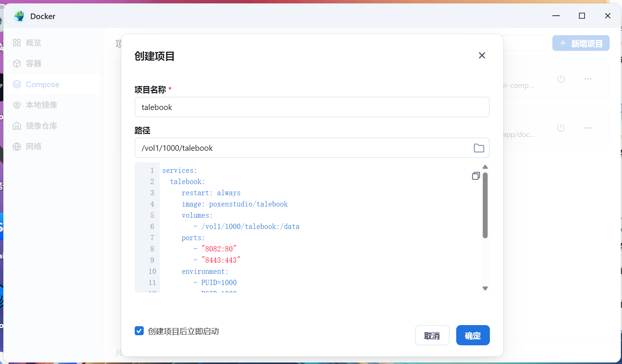Viewport: 622px width, 364px height.
Task: Open the 容器 section from the sidebar
Action: point(32,64)
